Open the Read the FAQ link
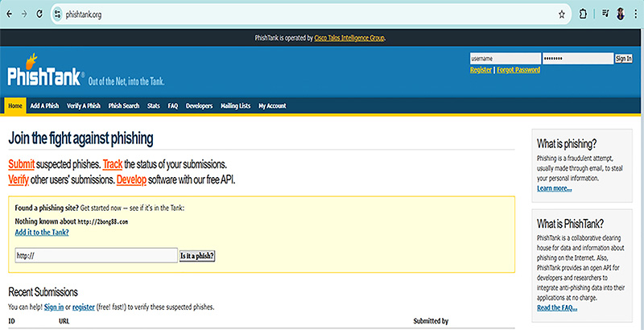644x330 pixels. pos(557,307)
